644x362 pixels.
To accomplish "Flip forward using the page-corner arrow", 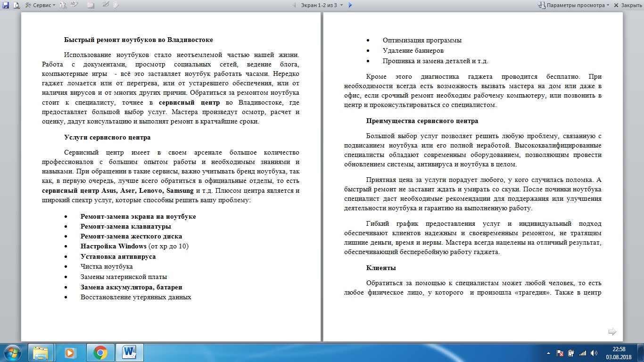I will [x=612, y=332].
